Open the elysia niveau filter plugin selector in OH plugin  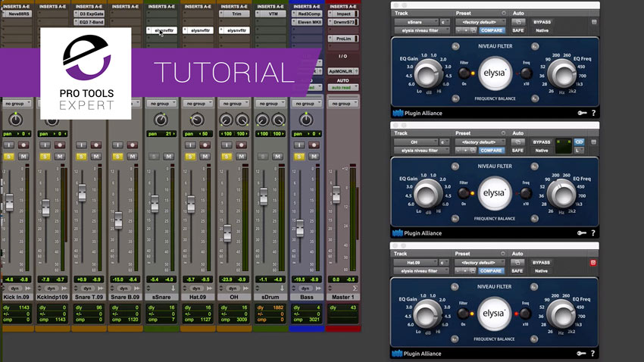[421, 151]
